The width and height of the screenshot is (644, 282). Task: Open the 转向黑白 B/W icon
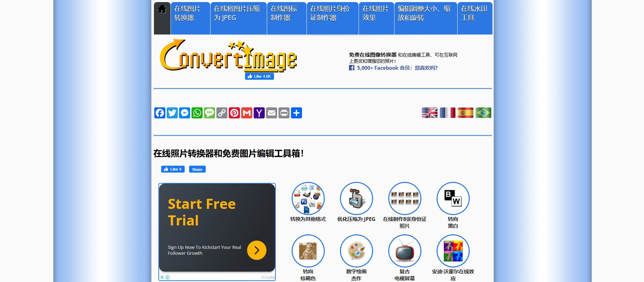coord(453,198)
